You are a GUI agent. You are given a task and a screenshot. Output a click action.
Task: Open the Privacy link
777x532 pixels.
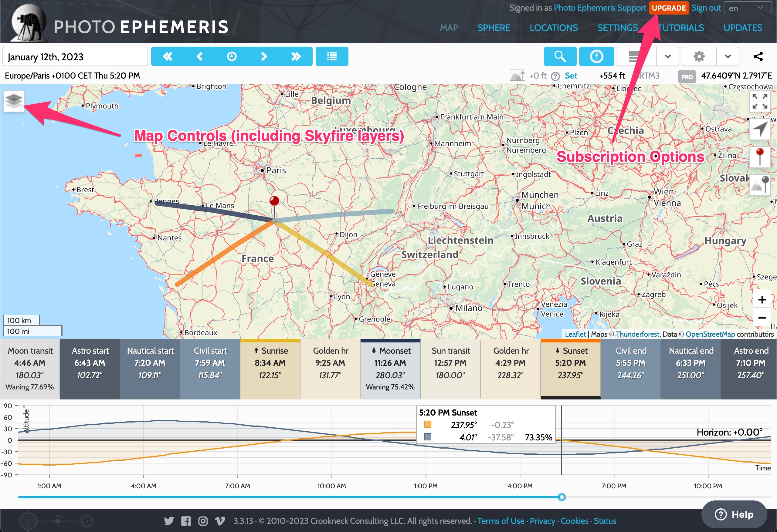(x=542, y=521)
